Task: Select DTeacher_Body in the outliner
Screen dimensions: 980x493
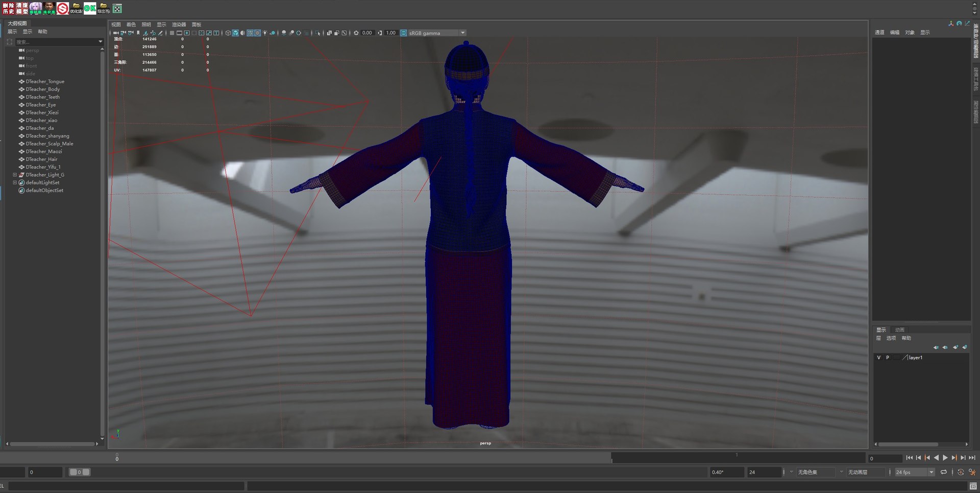Action: [x=43, y=89]
